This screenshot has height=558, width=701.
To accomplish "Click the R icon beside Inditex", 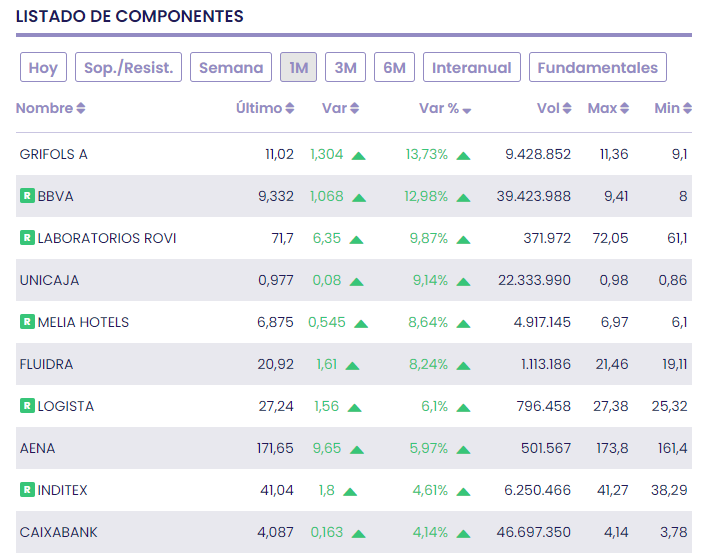I will tap(27, 490).
